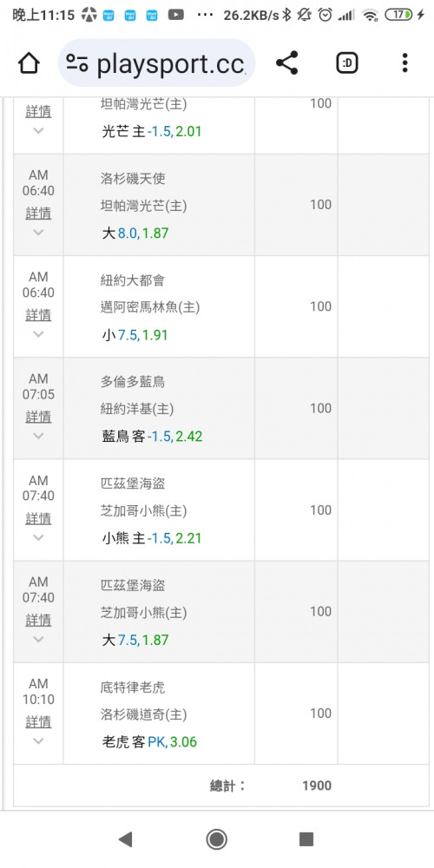Tap the share icon in the browser toolbar
Viewport: 434px width, 868px height.
coord(286,63)
